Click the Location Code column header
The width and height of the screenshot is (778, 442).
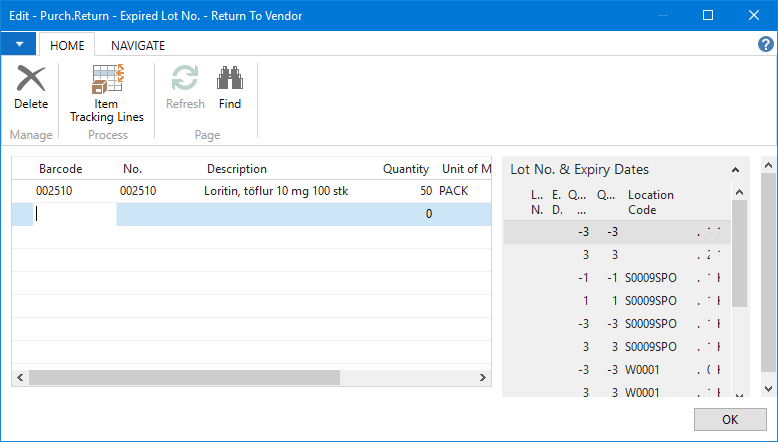[650, 202]
